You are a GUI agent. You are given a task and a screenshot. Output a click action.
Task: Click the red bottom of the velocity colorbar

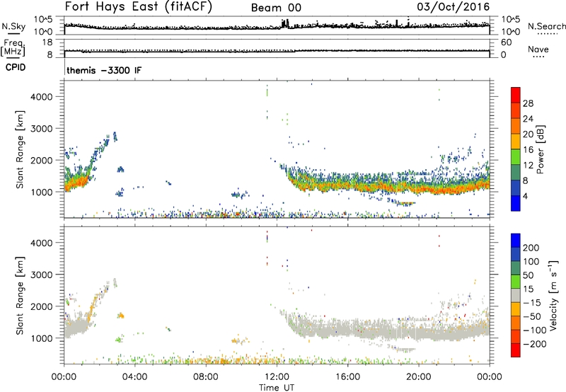pyautogui.click(x=516, y=350)
